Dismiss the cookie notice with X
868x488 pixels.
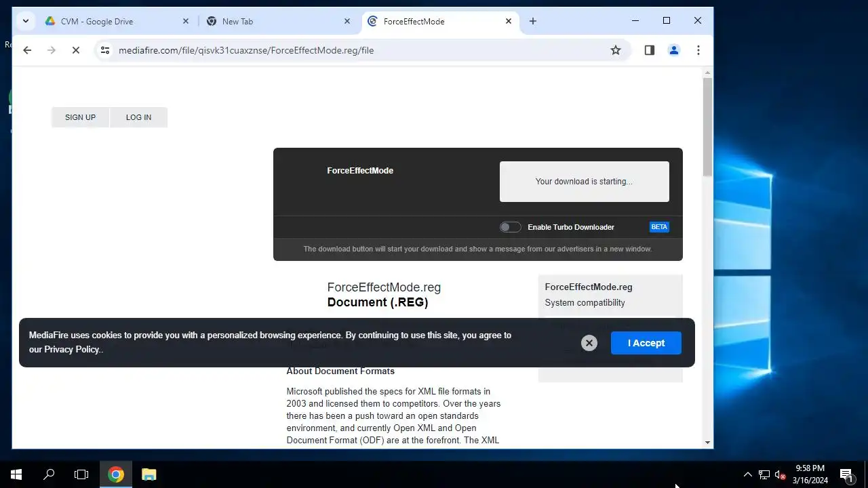coord(589,343)
